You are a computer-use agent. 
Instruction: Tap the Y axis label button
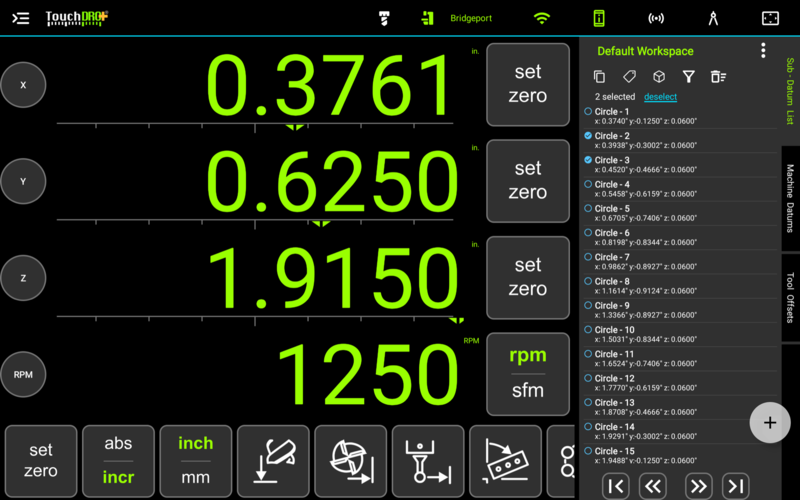point(23,181)
